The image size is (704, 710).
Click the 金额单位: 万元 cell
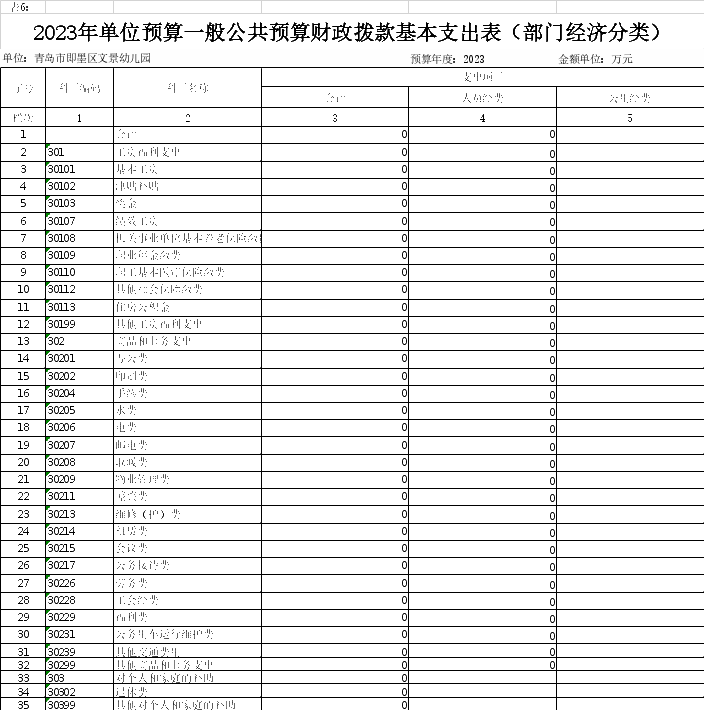click(x=595, y=59)
